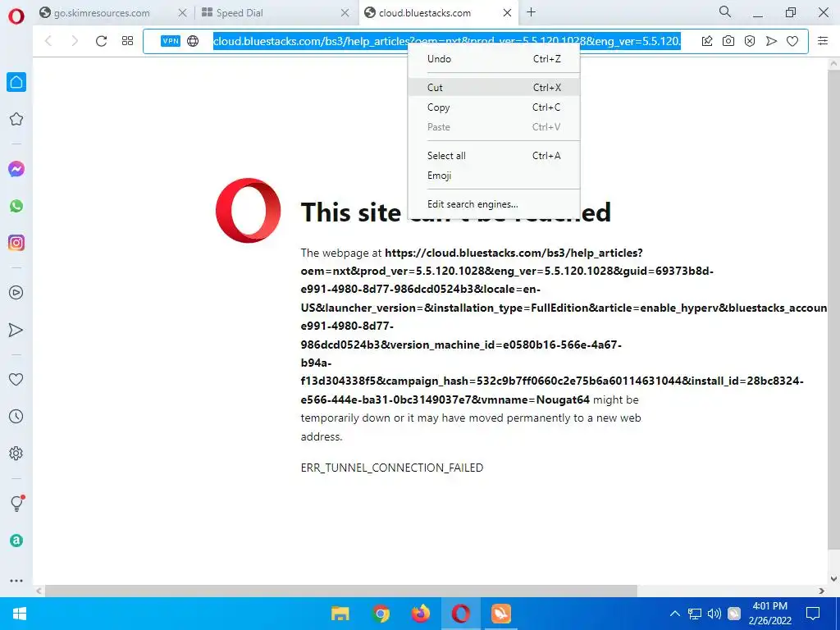Viewport: 840px width, 630px height.
Task: Take a snapshot with camera icon
Action: pos(728,41)
